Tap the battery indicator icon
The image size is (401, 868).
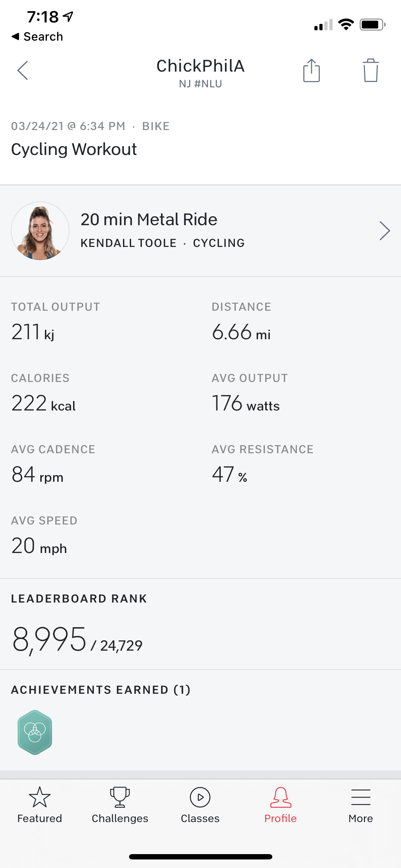click(372, 25)
